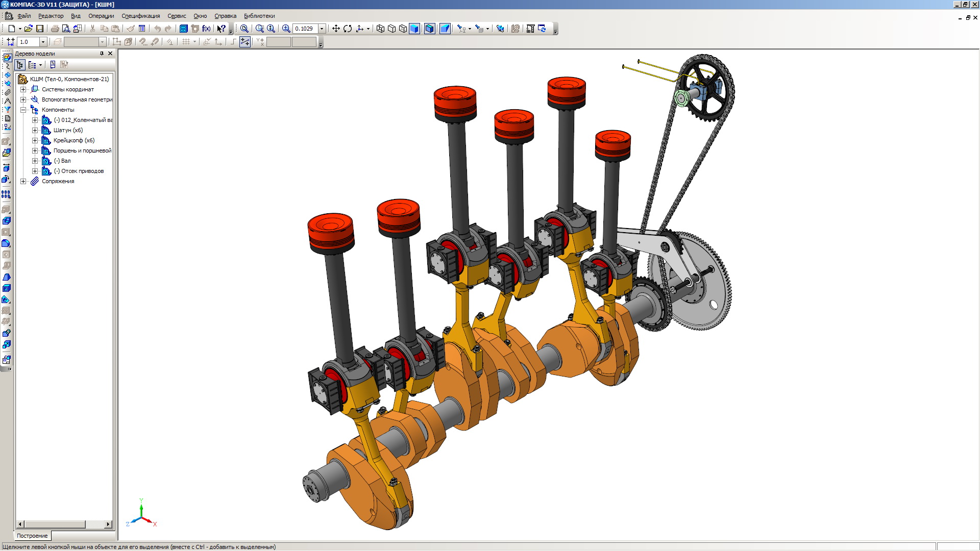Toggle perspective projection display button
This screenshot has height=551, width=980.
[445, 29]
